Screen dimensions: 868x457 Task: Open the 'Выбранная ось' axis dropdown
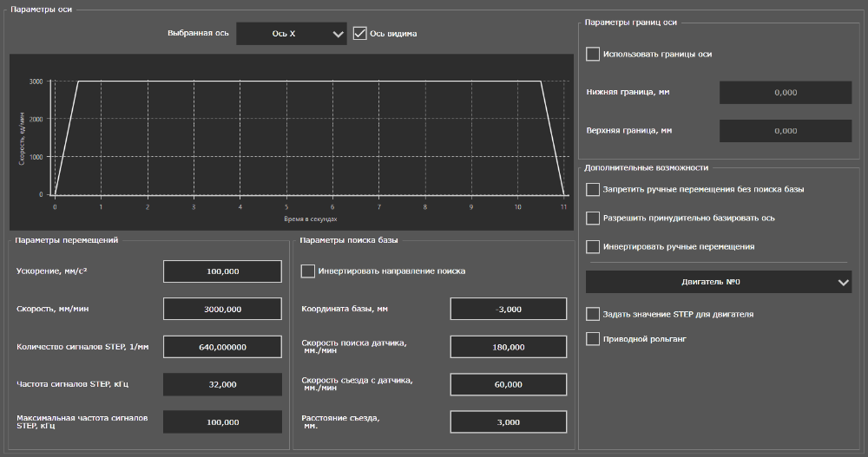(x=291, y=34)
